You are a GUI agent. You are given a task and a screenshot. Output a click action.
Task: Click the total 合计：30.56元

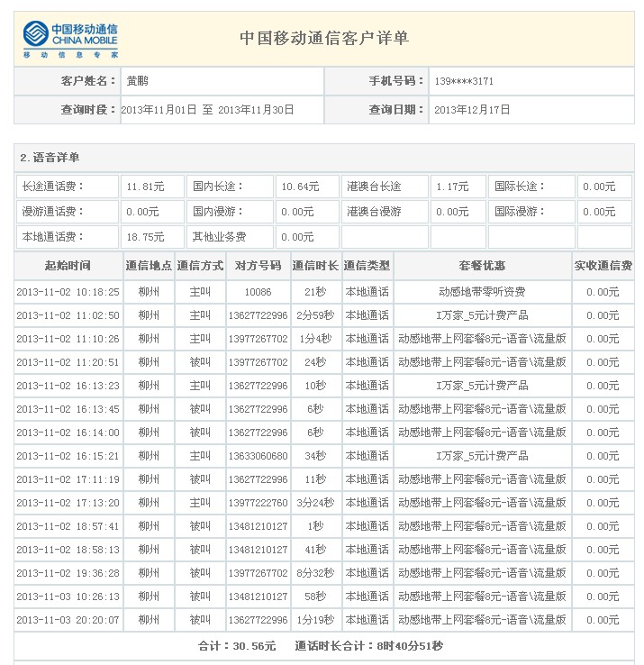point(237,646)
